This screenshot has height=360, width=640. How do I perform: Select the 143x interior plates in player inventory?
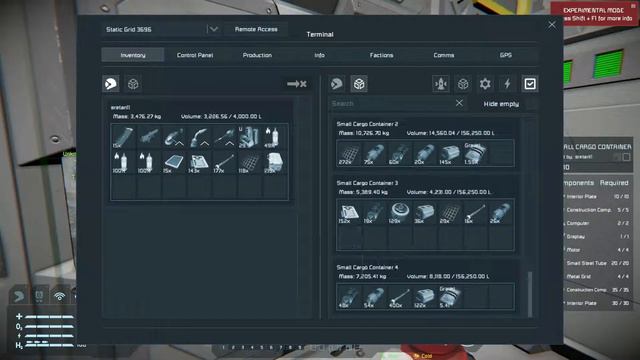tap(200, 162)
